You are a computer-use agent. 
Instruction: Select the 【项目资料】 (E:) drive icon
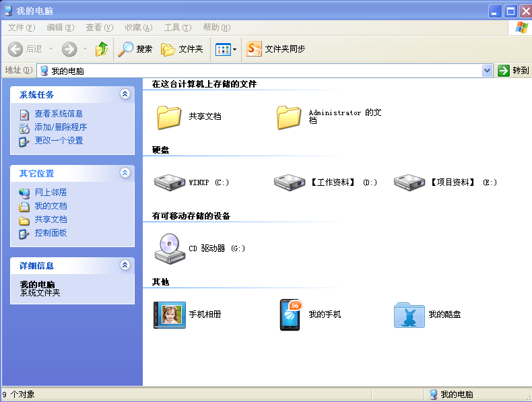coord(409,182)
